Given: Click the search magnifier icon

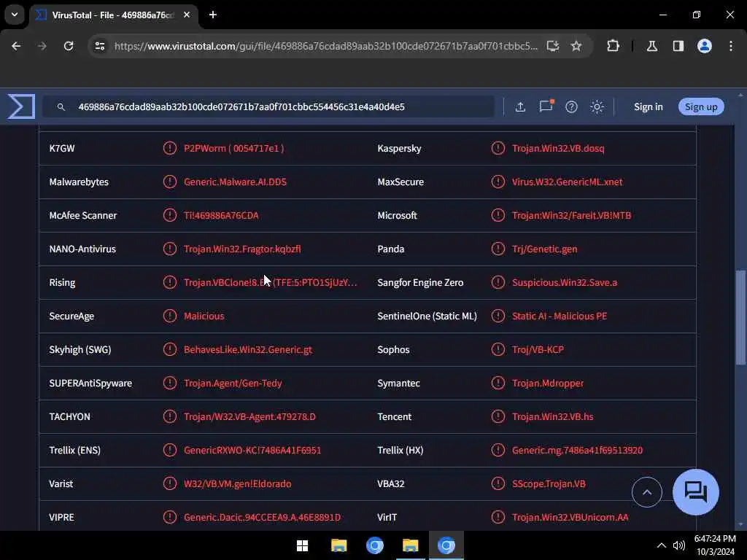Looking at the screenshot, I should click(61, 106).
